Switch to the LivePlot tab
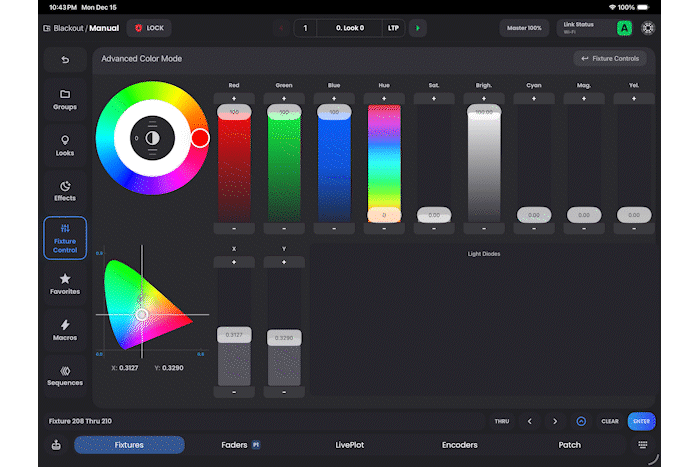The width and height of the screenshot is (700, 467). [349, 445]
